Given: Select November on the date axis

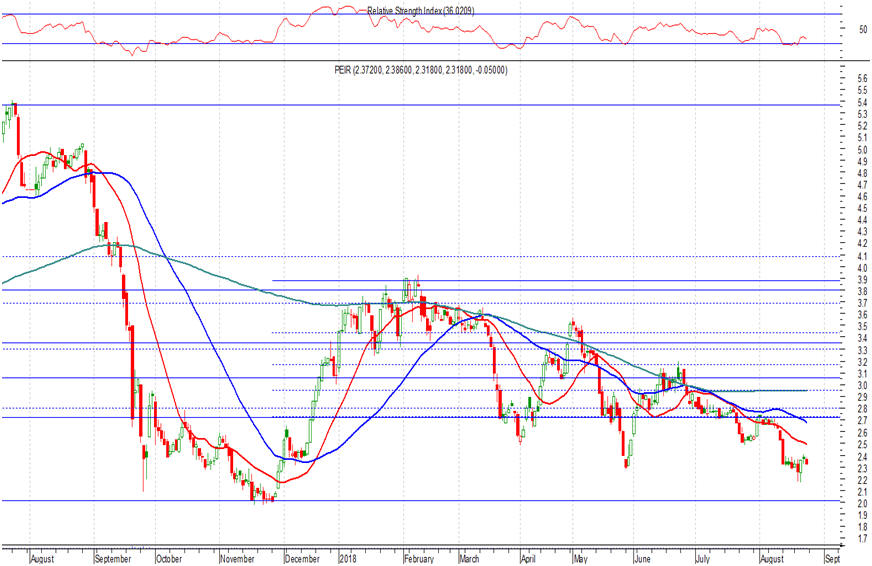Looking at the screenshot, I should click(x=238, y=559).
